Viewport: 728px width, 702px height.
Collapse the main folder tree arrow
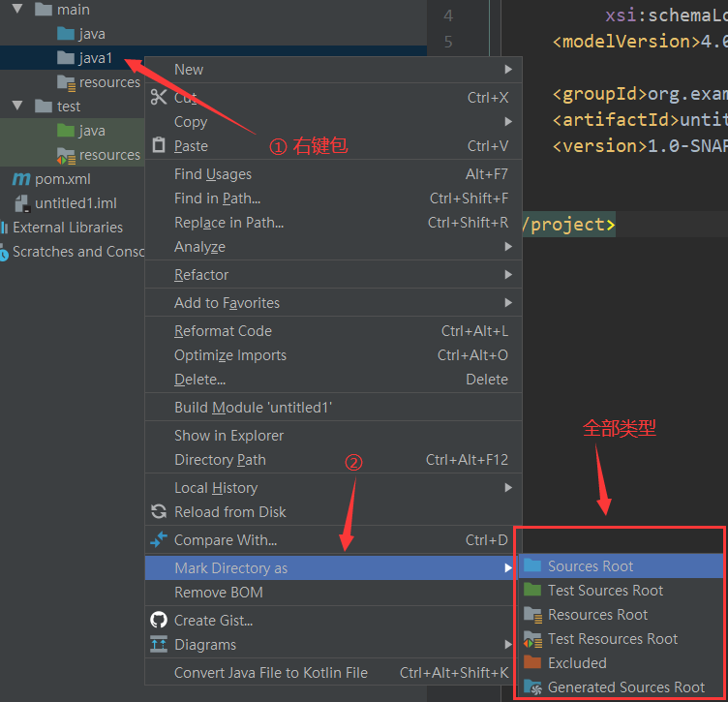pyautogui.click(x=17, y=9)
